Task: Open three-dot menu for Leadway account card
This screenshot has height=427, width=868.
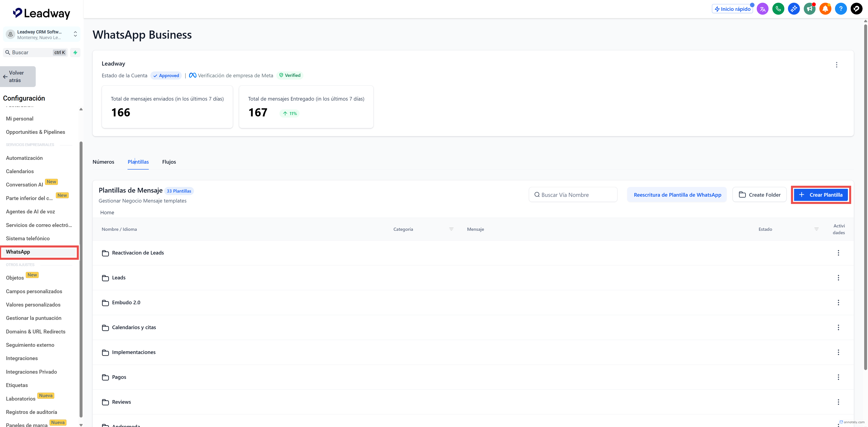Action: (x=836, y=65)
